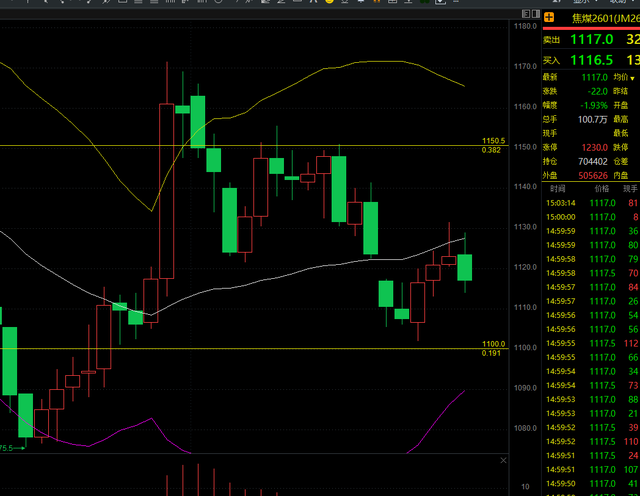
Task: Select the 涨停 value 1230.0
Action: click(x=594, y=147)
